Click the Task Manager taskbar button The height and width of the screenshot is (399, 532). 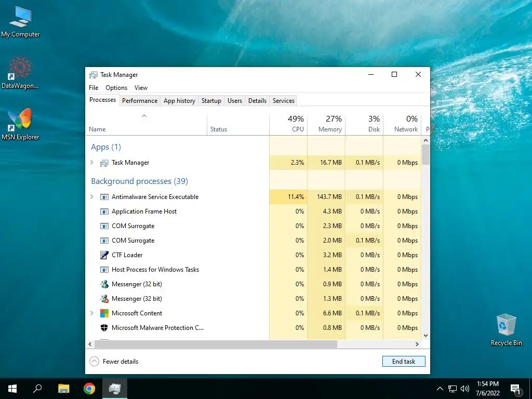coord(115,389)
